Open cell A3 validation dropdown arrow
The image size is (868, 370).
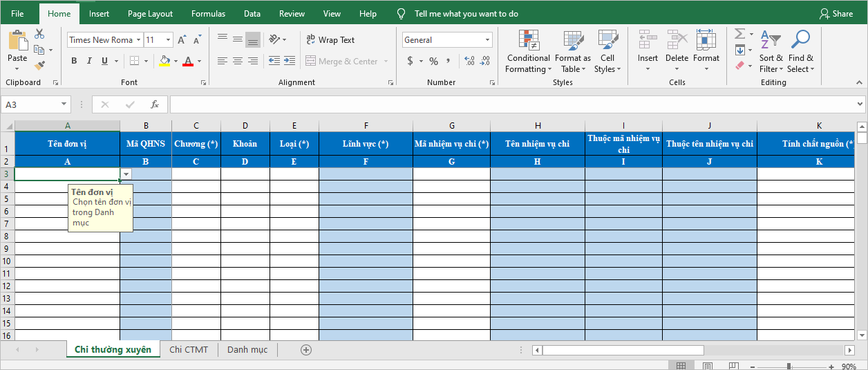(x=126, y=174)
